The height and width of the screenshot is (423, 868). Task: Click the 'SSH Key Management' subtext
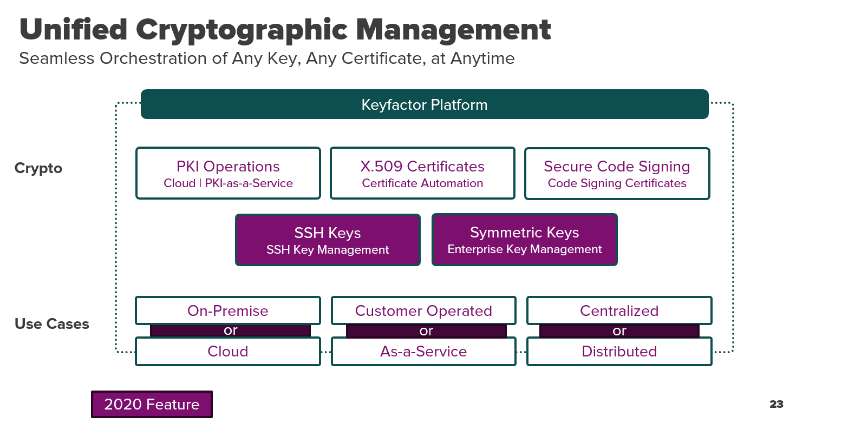(328, 250)
